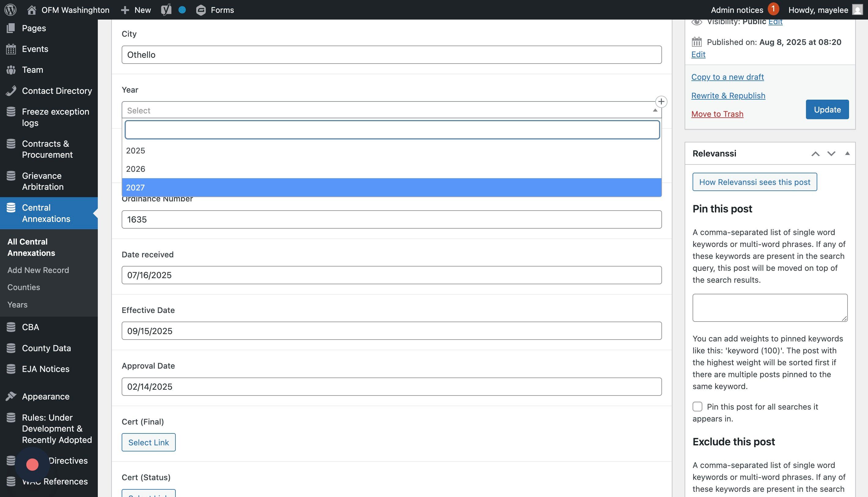Click the Contact Directory phone icon
Image resolution: width=868 pixels, height=497 pixels.
point(11,91)
